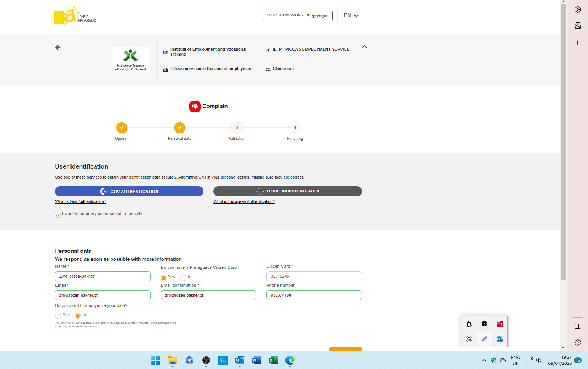This screenshot has height=369, width=588.
Task: Go to Opinion step marker
Action: [122, 128]
